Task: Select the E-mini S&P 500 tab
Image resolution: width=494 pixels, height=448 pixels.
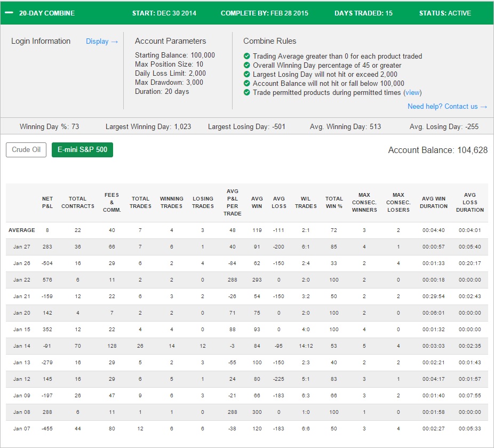Action: 82,150
